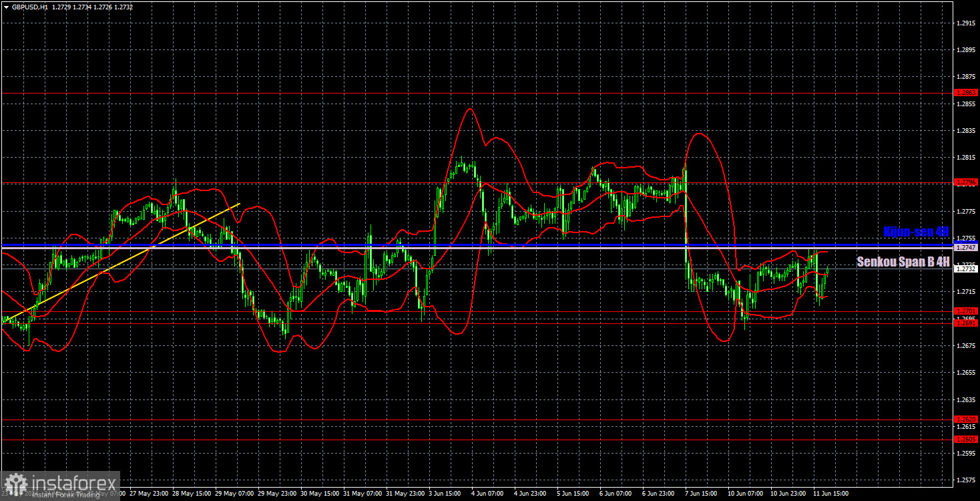Viewport: 980px width, 501px height.
Task: Click the 1.2747 Kijun-sen price tag
Action: pyautogui.click(x=966, y=247)
